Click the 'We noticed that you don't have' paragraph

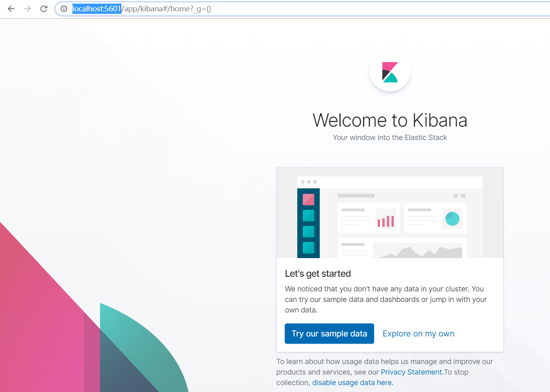coord(386,299)
